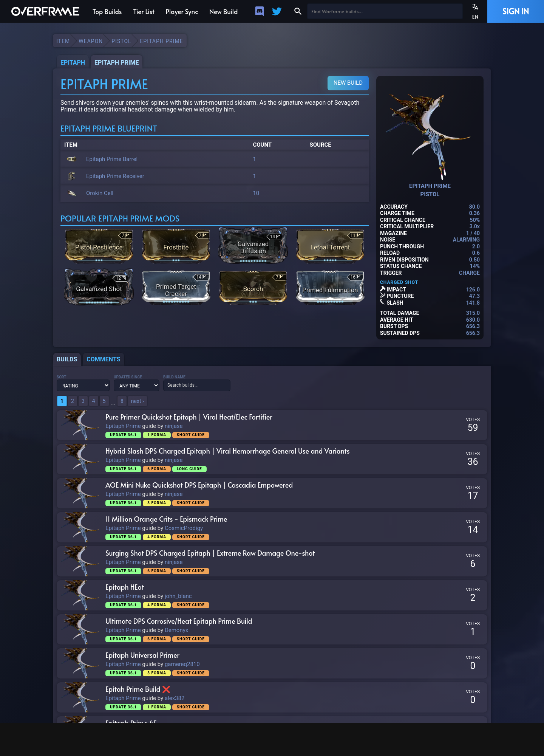
Task: Open the Sort by Rating dropdown
Action: pyautogui.click(x=83, y=386)
